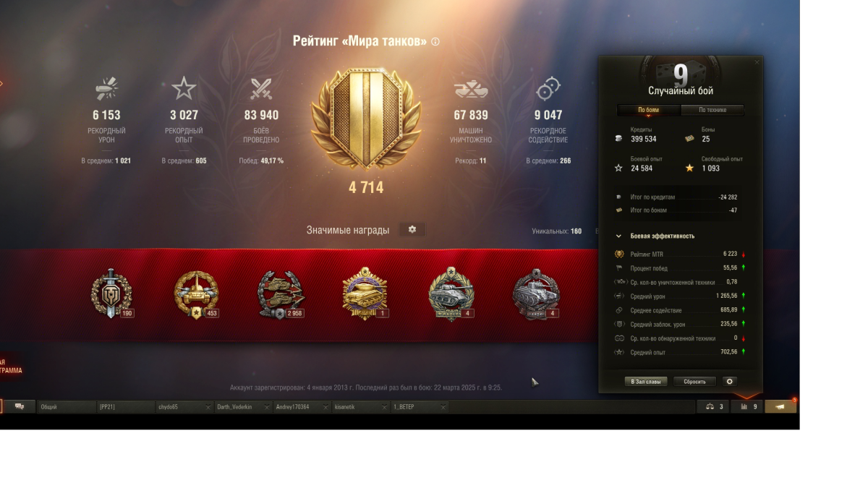Select the Master of Battle badge with 190
The image size is (868, 488).
click(x=111, y=294)
